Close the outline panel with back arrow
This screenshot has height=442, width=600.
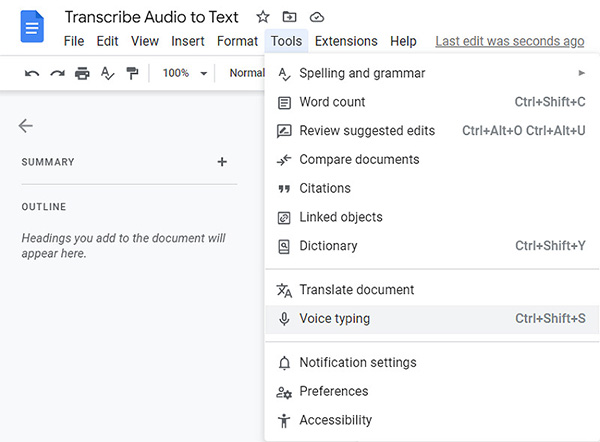(26, 126)
